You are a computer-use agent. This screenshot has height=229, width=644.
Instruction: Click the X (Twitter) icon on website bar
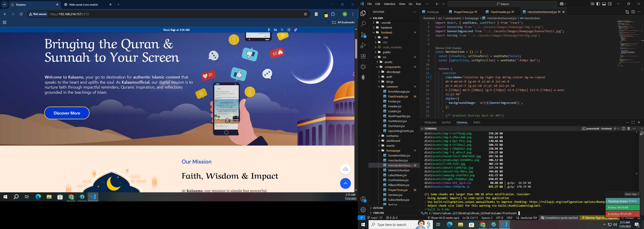[x=282, y=30]
